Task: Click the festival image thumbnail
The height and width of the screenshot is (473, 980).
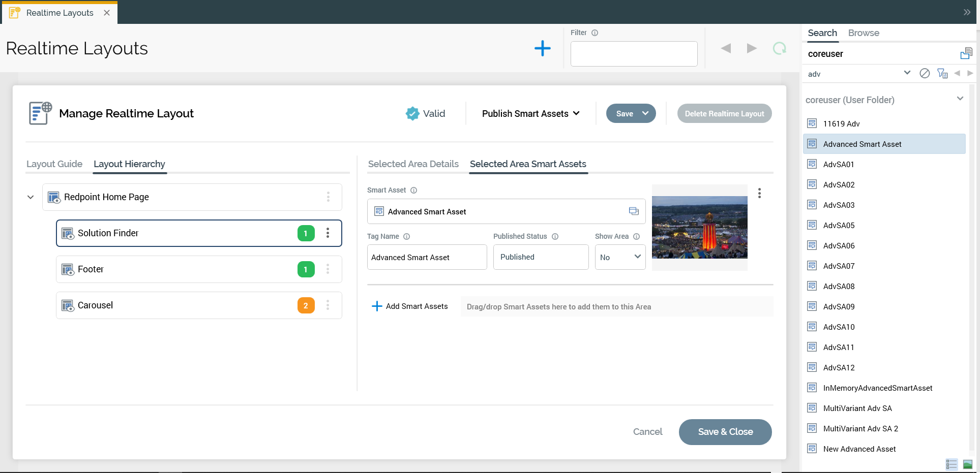Action: tap(699, 227)
